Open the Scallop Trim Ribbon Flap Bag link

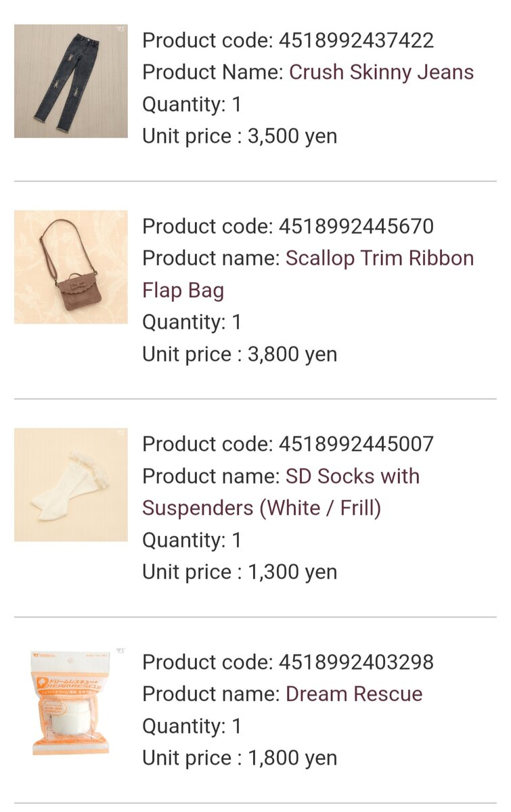(x=379, y=258)
